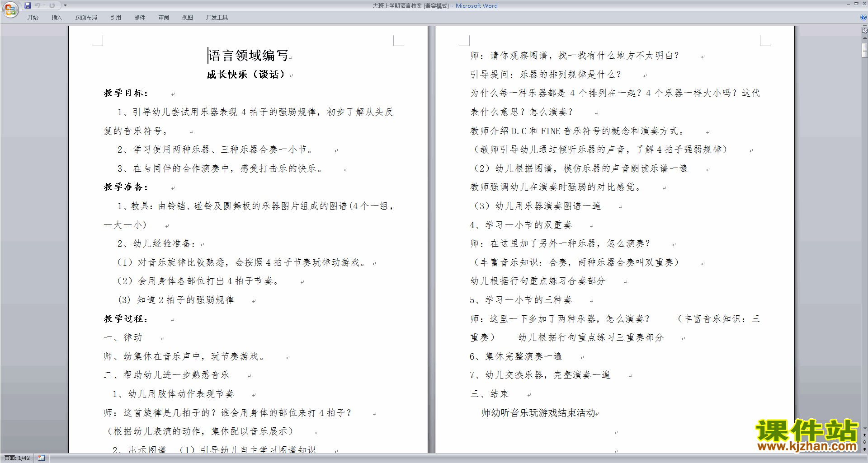Click the heading 教学目标：
868x463 pixels.
(126, 93)
